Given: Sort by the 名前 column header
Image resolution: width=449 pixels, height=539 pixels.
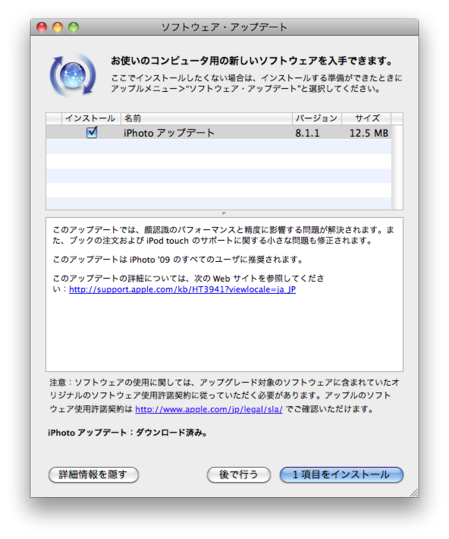Looking at the screenshot, I should click(x=206, y=118).
